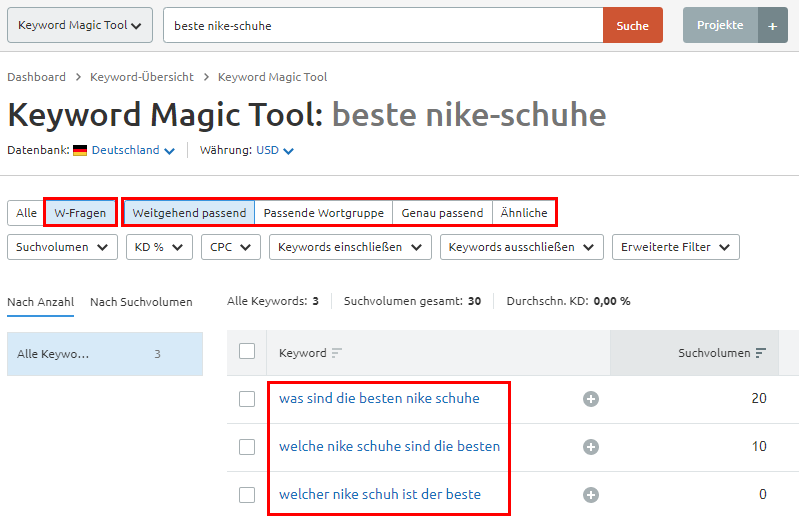Click the search volume value 20
Viewport: 799px width, 520px height.
pyautogui.click(x=759, y=398)
